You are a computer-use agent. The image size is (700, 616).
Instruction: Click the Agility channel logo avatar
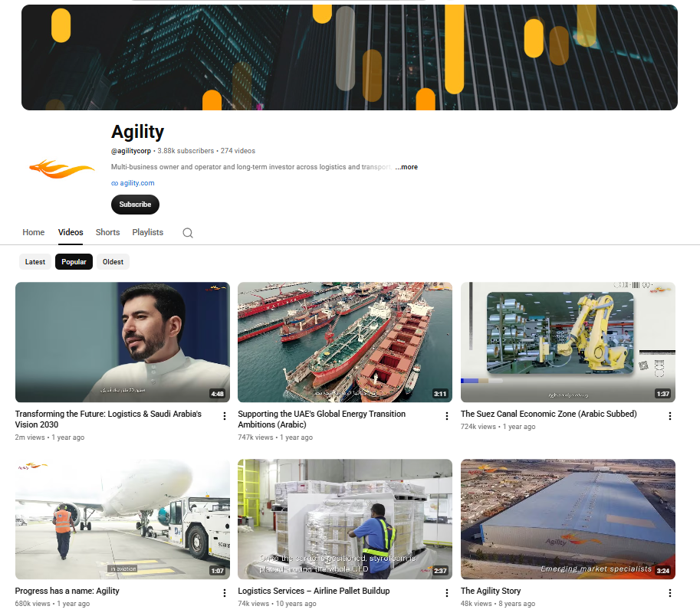pos(61,169)
